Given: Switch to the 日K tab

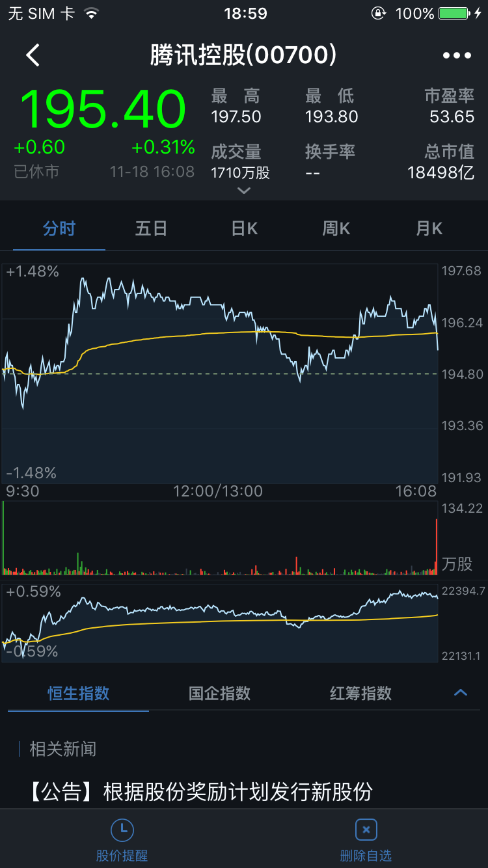Looking at the screenshot, I should click(x=245, y=228).
